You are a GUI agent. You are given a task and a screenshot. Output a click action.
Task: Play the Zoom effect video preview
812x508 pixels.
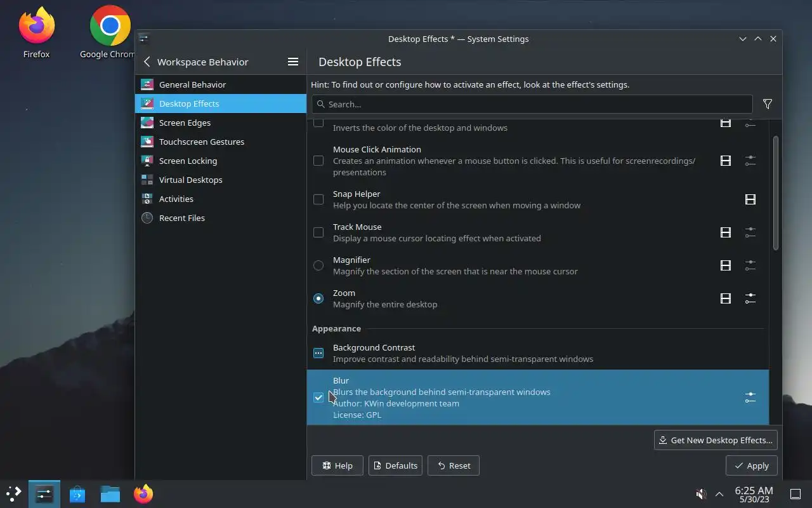[x=726, y=298]
